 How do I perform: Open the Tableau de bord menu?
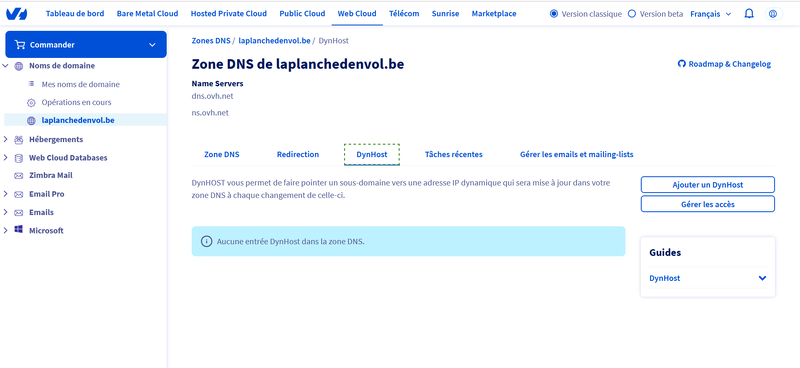[x=75, y=14]
